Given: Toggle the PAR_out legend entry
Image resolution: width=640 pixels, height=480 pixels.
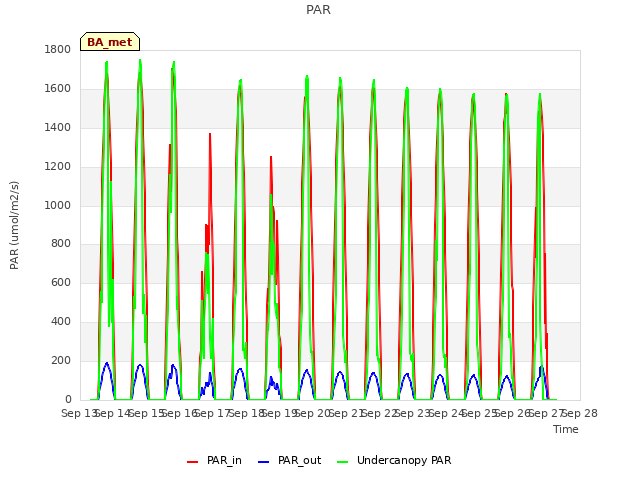Looking at the screenshot, I should click(x=290, y=460).
